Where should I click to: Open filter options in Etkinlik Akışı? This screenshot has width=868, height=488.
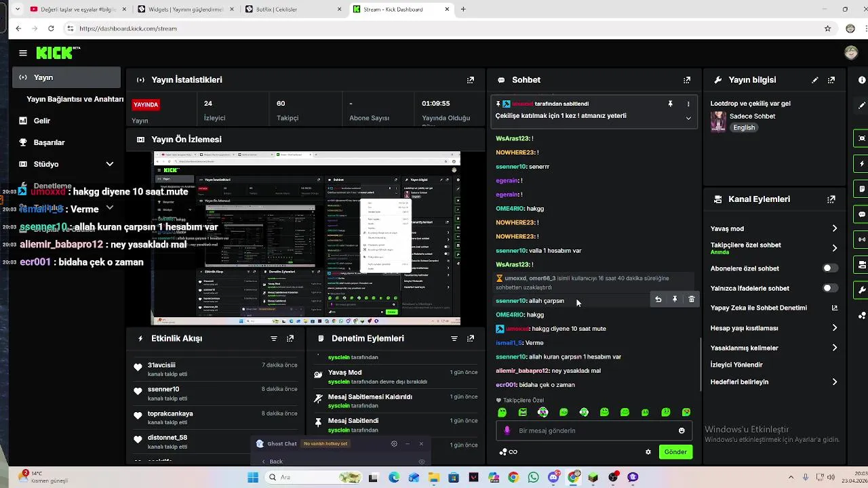[274, 338]
